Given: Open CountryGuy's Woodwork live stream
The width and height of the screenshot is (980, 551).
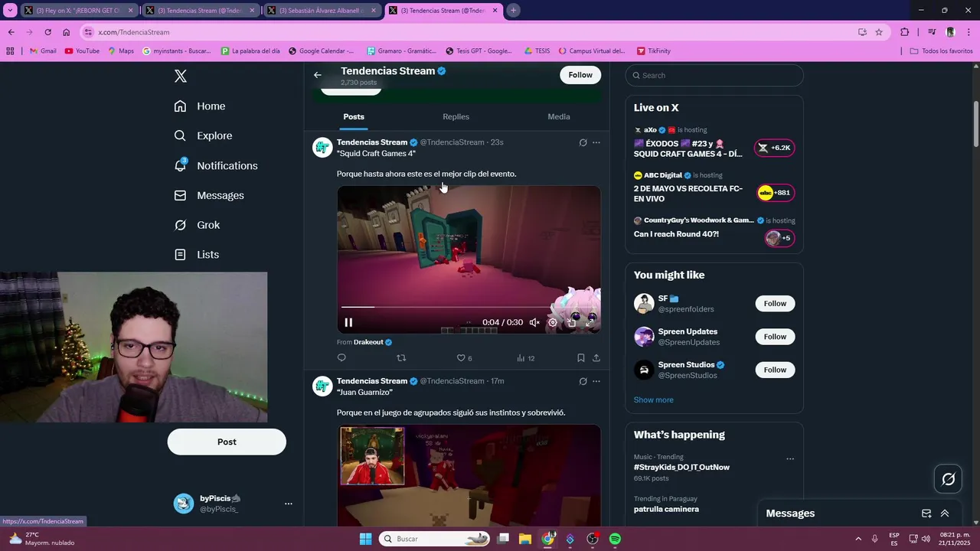Looking at the screenshot, I should (714, 228).
